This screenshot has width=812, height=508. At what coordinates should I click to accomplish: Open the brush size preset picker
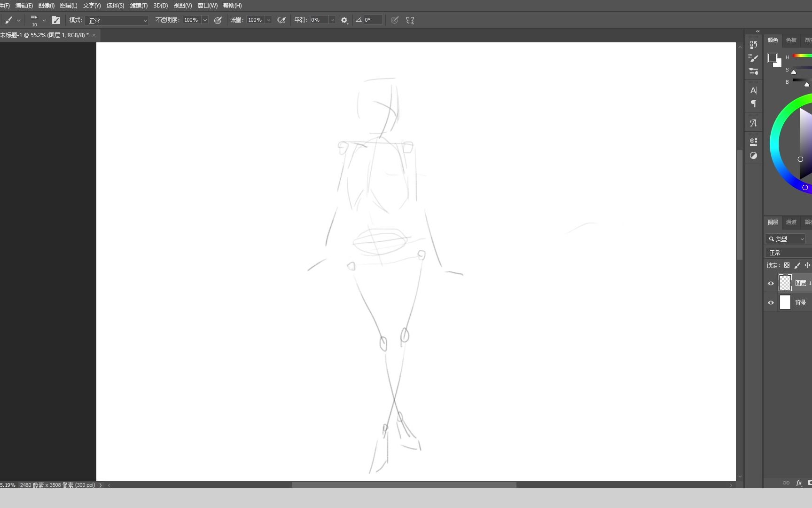(x=34, y=20)
